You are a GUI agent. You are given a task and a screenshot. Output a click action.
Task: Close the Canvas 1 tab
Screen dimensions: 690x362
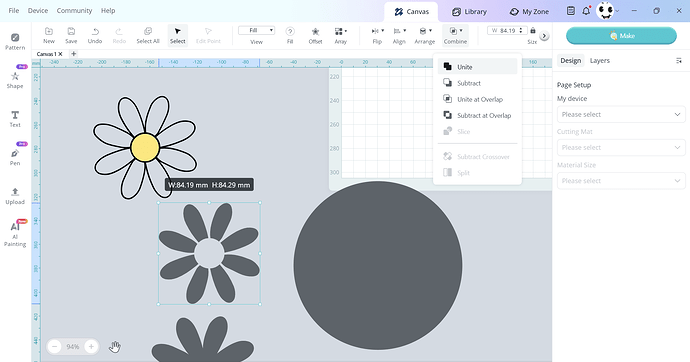tap(60, 54)
